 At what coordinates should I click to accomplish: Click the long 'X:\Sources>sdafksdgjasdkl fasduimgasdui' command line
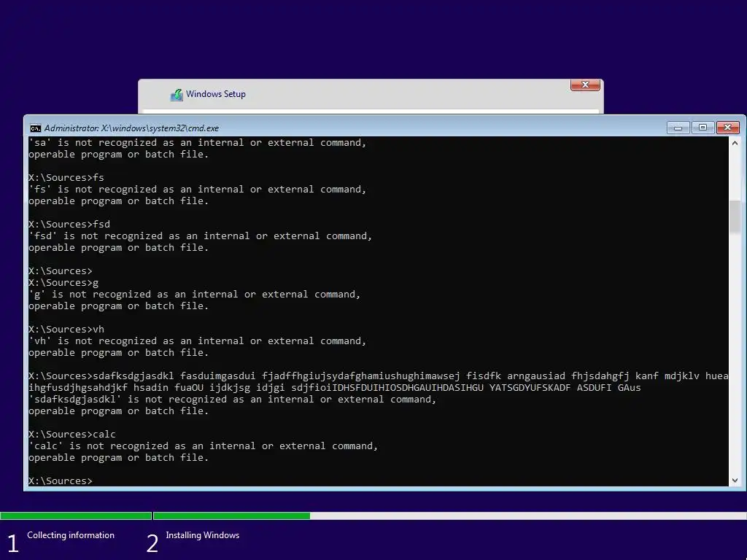(x=379, y=376)
